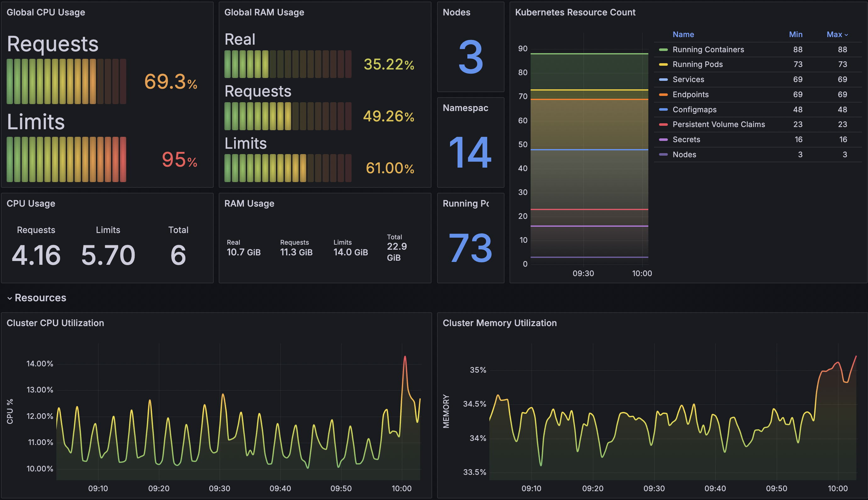Click the CPU Limits 95% bar gauge
Viewport: 868px width, 500px height.
pyautogui.click(x=66, y=159)
